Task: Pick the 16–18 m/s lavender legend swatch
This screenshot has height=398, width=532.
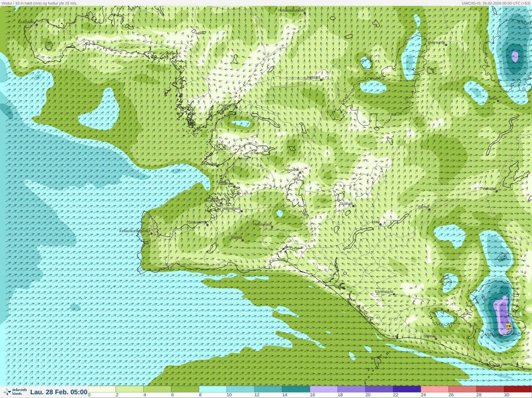Action: (324, 389)
